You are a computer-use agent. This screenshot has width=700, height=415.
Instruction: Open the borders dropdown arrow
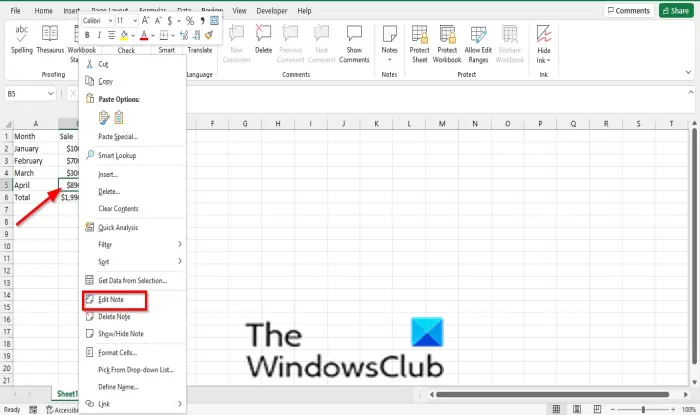coord(173,35)
